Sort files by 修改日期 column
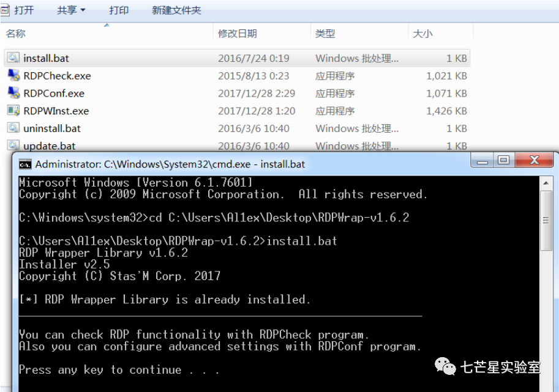 tap(238, 34)
